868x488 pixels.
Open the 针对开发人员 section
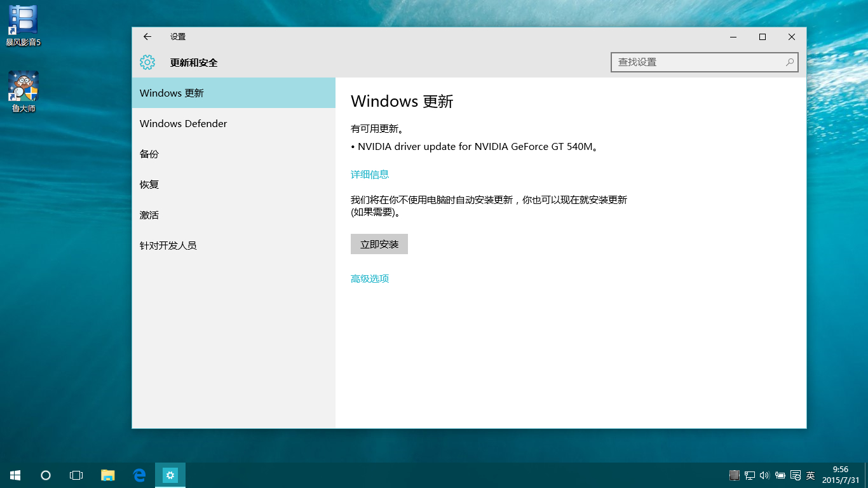point(234,245)
